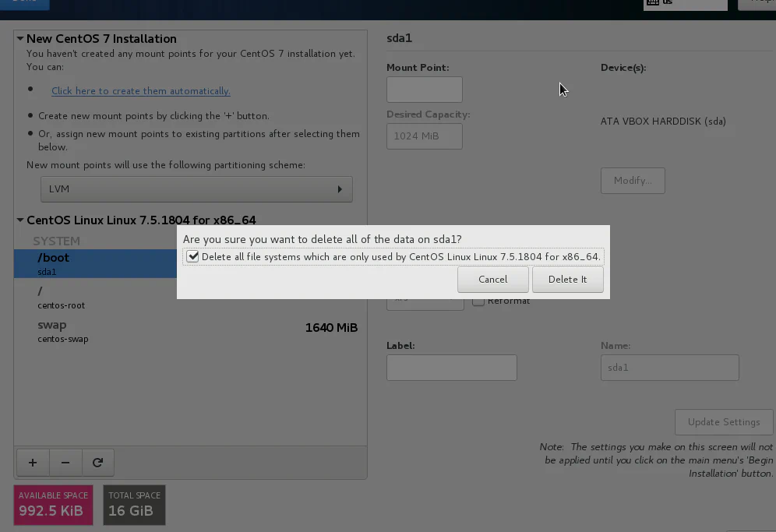Collapse CentOS Linux 7.5.1804 section
This screenshot has height=532, width=776.
tap(19, 220)
